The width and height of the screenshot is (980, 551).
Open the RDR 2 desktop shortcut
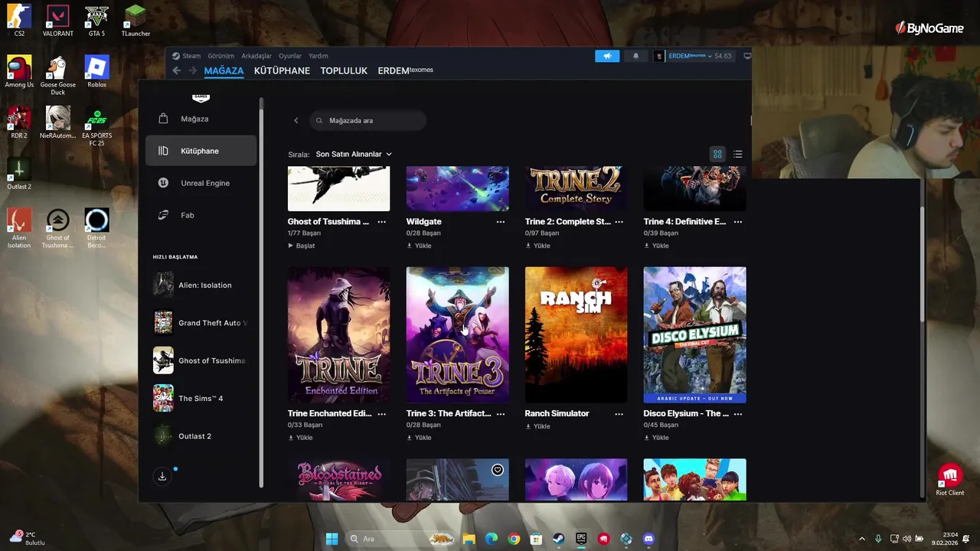coord(19,122)
